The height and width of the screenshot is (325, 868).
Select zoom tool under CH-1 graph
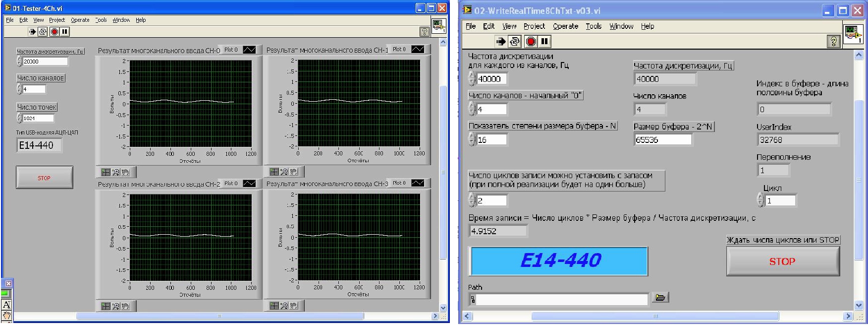284,172
